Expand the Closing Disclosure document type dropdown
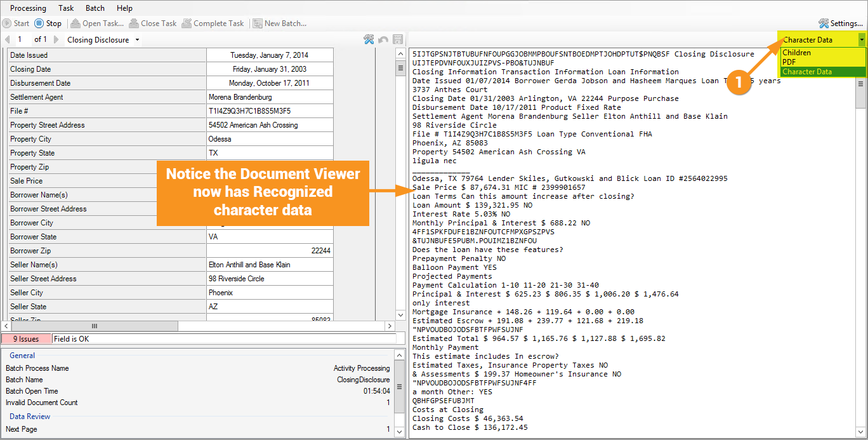The height and width of the screenshot is (440, 868). tap(138, 39)
